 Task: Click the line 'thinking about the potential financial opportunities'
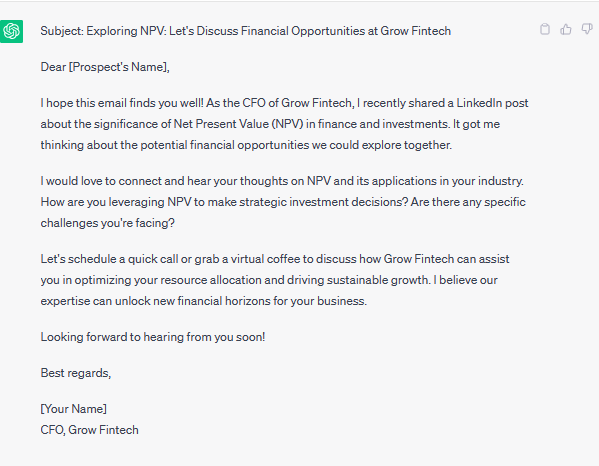(x=246, y=145)
